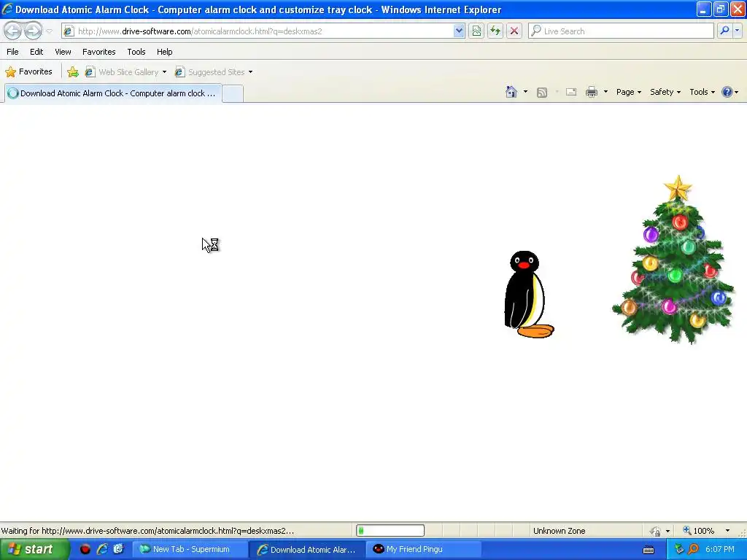This screenshot has width=747, height=560.
Task: Expand the address bar history dropdown
Action: point(459,31)
